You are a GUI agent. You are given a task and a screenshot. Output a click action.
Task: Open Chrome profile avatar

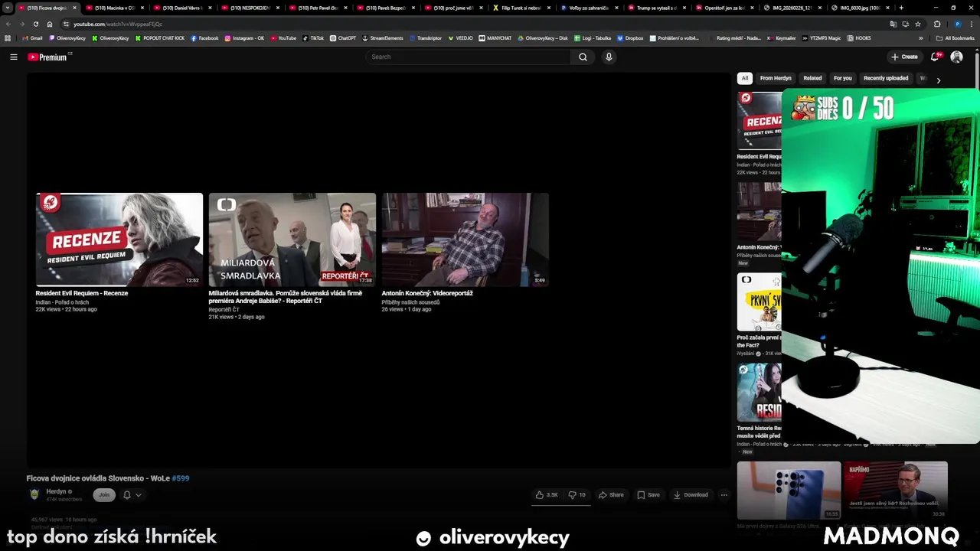pos(957,24)
